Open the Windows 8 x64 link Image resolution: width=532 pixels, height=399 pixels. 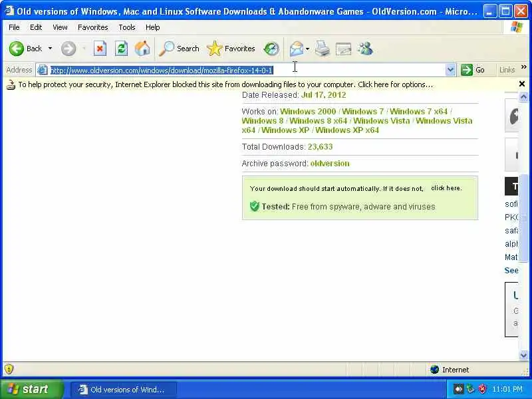click(x=319, y=121)
